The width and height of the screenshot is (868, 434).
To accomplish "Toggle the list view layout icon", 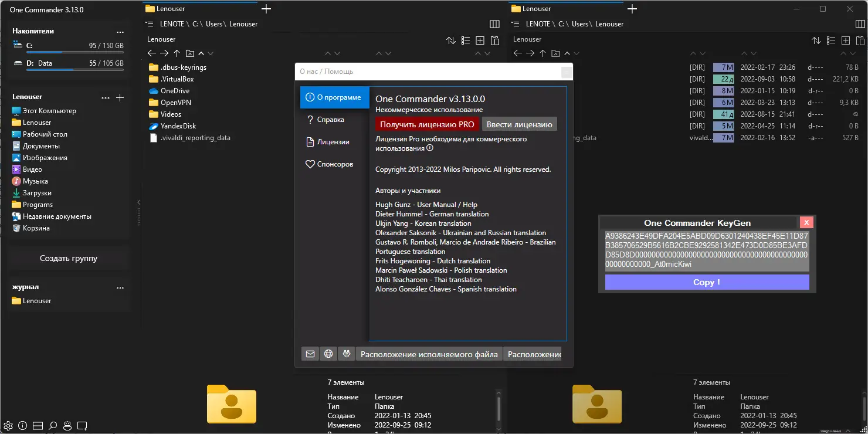I will (465, 40).
